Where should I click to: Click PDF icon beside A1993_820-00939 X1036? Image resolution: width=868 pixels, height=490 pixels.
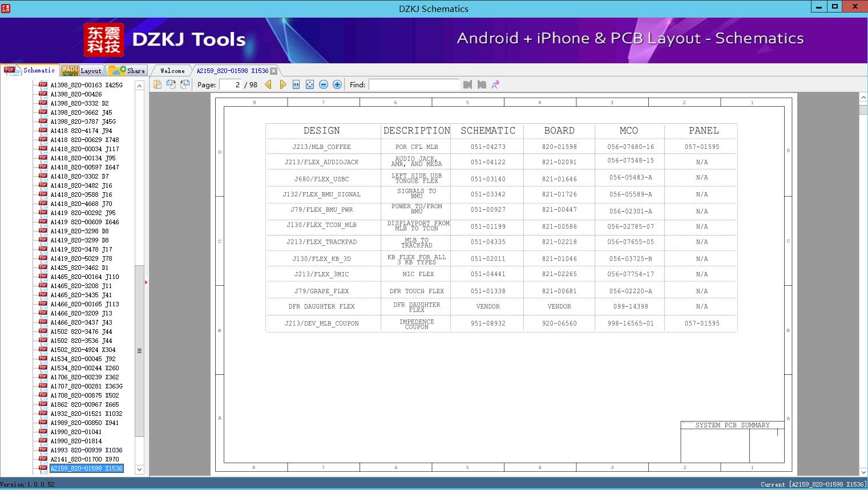coord(43,449)
